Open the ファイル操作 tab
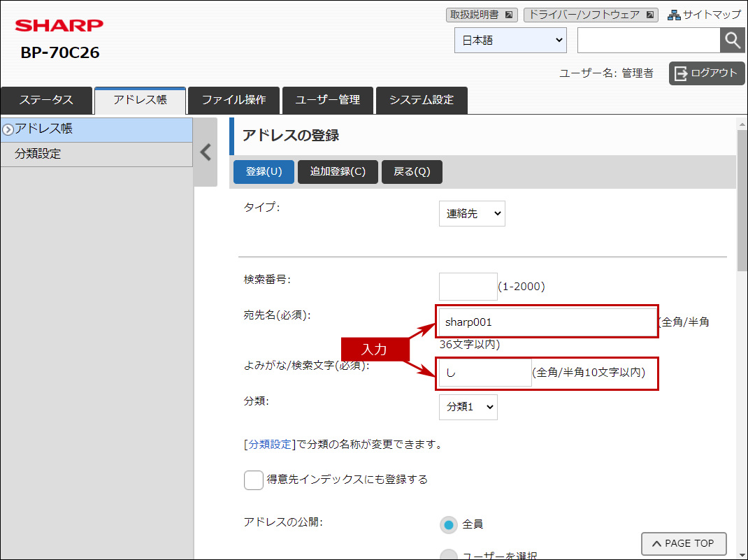The height and width of the screenshot is (560, 748). 233,100
